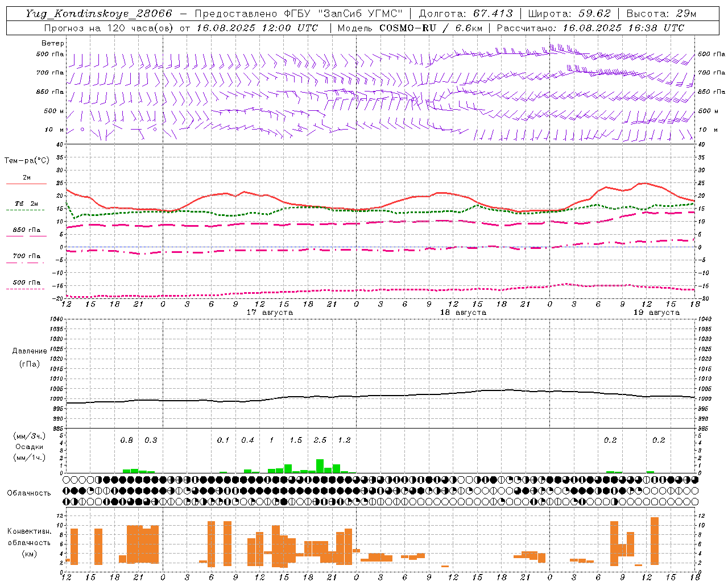Click the 0.4 precipitation amount value
The image size is (728, 582).
pos(247,440)
